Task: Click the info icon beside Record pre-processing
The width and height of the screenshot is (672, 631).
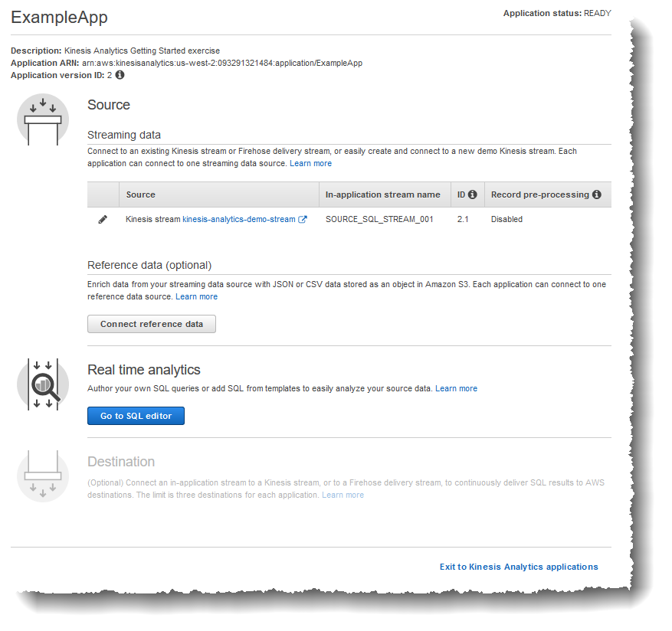Action: click(x=596, y=195)
